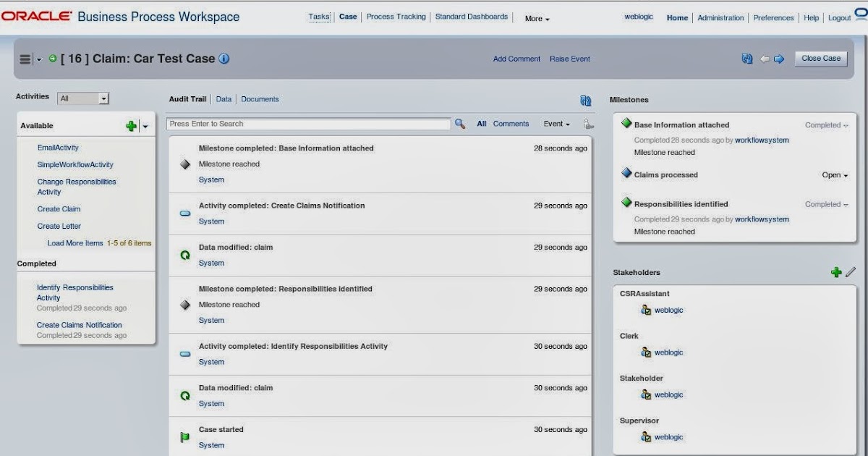Click the green plus icon in Available activities
This screenshot has width=868, height=456.
(130, 124)
